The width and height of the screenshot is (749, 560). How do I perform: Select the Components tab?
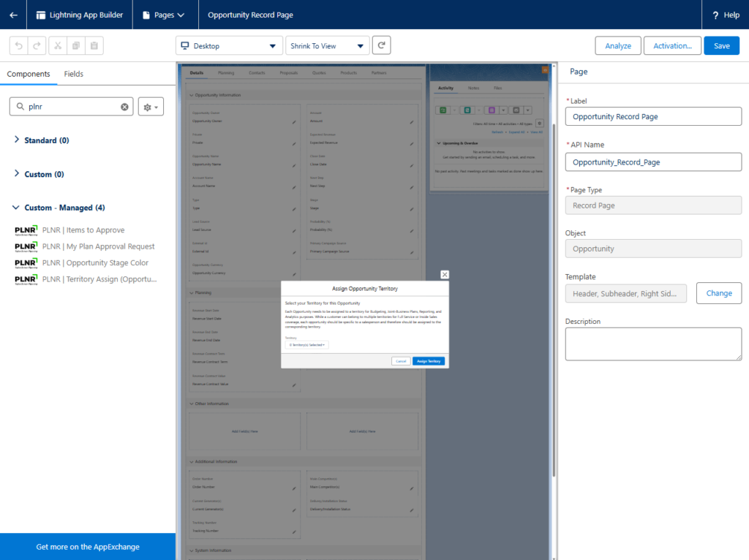pyautogui.click(x=29, y=74)
